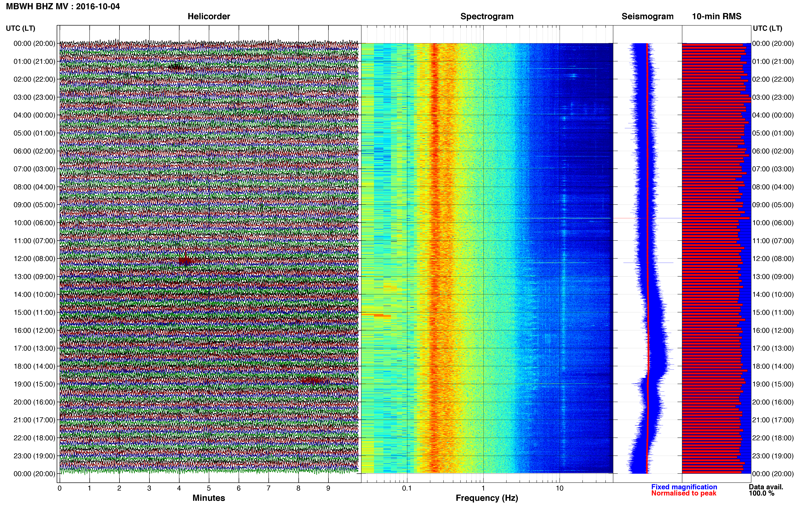This screenshot has height=508, width=812.
Task: Click 08:00 (04:00) beside the Helicorder panel
Action: (x=34, y=187)
